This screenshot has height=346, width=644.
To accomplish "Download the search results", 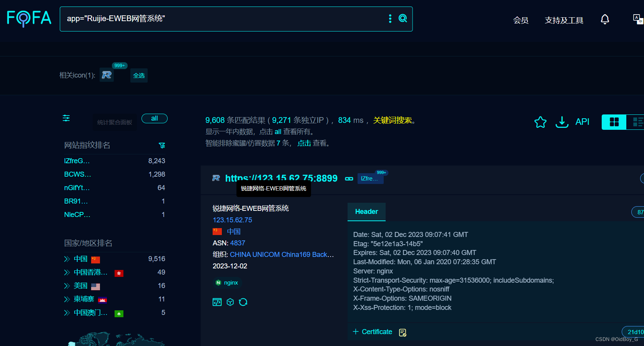I will coord(562,122).
